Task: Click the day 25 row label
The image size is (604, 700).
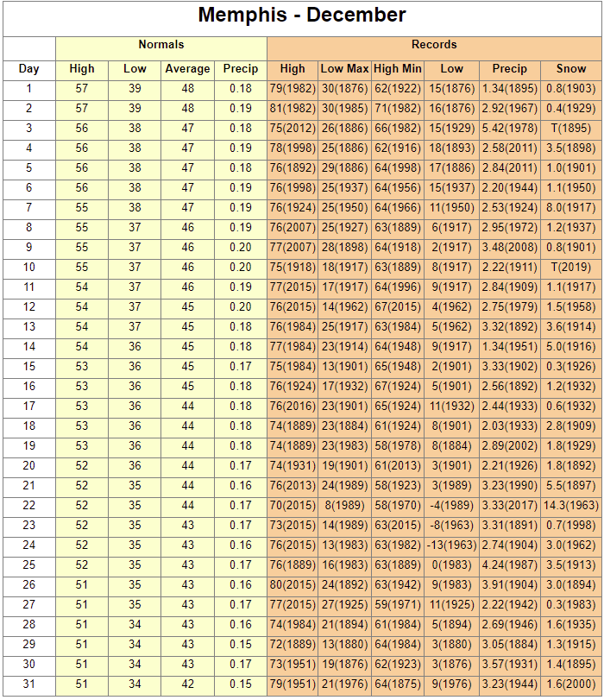Action: click(x=28, y=565)
